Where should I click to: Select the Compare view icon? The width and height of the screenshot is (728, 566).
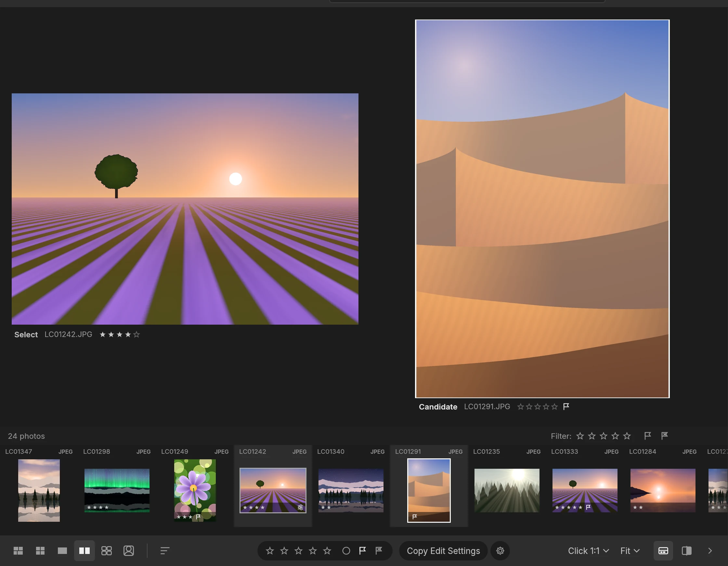click(84, 551)
